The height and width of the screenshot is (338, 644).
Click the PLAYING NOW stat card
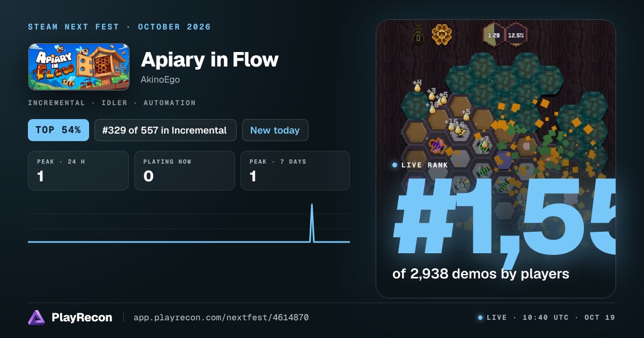[185, 171]
